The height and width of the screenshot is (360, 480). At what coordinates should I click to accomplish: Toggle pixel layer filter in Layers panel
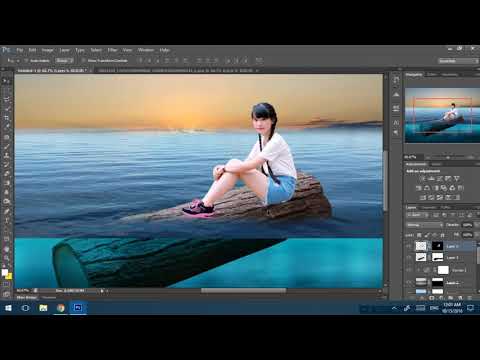coord(436,215)
